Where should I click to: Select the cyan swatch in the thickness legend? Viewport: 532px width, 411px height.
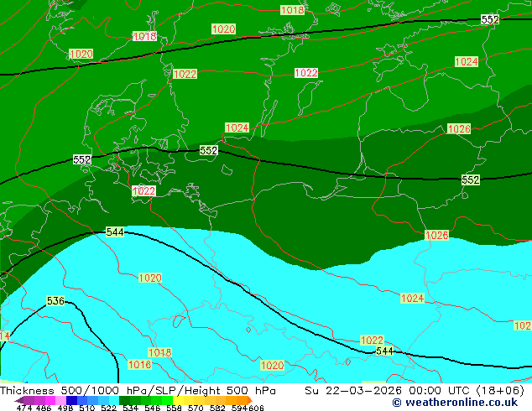(114, 400)
